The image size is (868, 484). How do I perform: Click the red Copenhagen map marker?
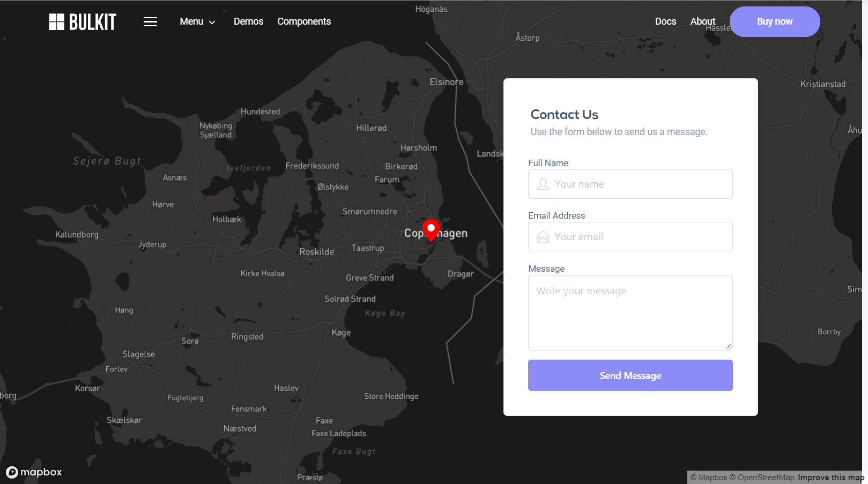click(x=431, y=230)
